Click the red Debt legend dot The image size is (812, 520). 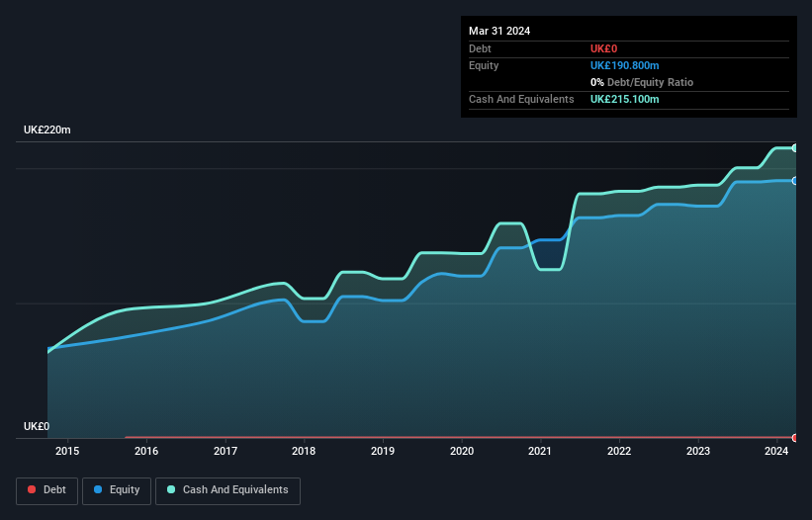(x=32, y=489)
